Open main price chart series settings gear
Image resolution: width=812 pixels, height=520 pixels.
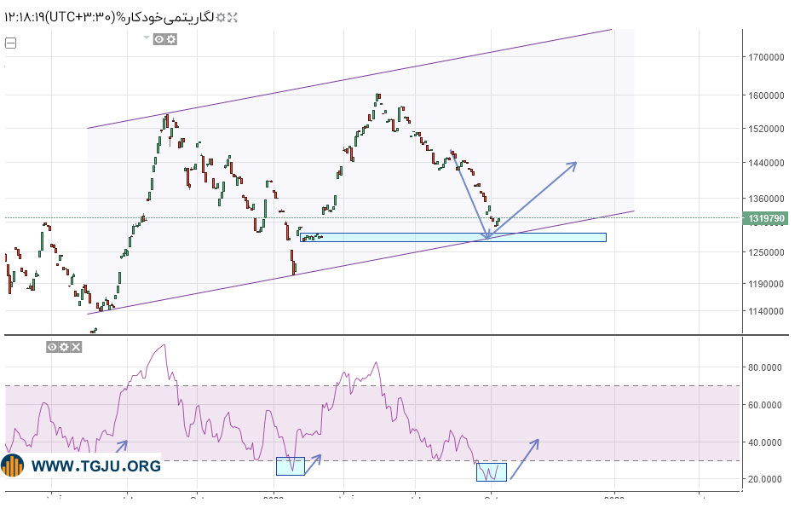(171, 39)
